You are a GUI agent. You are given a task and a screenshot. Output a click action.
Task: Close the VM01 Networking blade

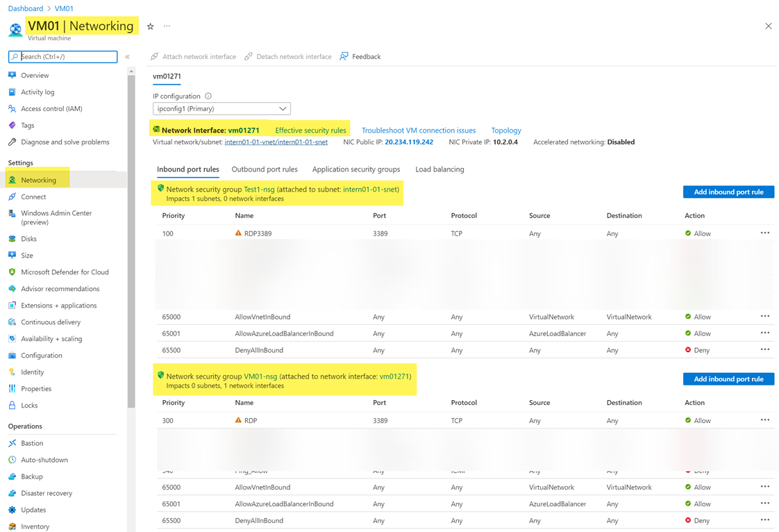coord(768,26)
